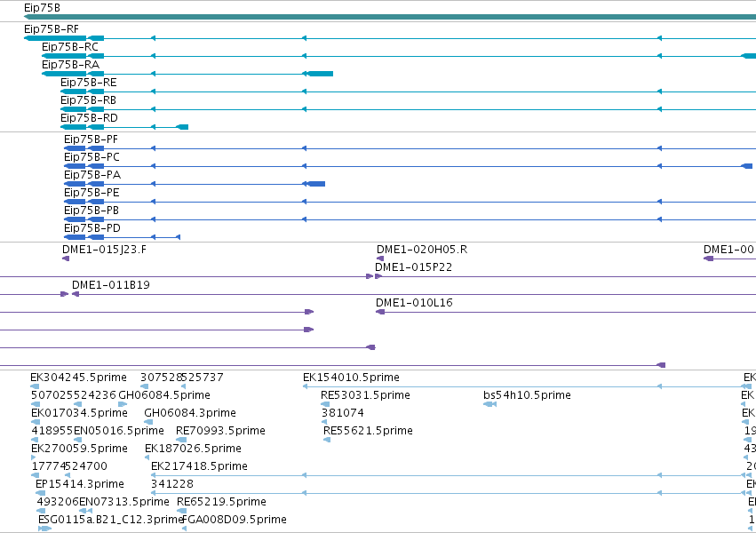Select EST label 525737
The width and height of the screenshot is (756, 533).
(203, 378)
